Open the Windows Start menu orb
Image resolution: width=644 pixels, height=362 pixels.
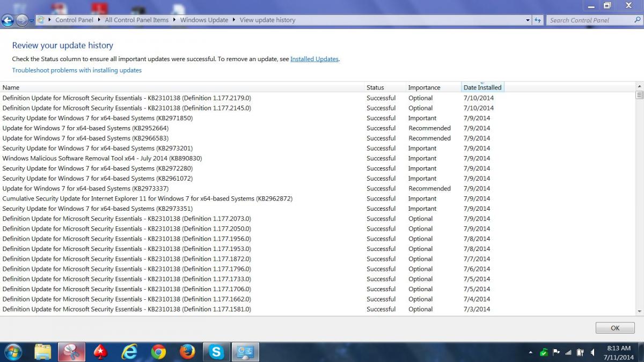(13, 352)
